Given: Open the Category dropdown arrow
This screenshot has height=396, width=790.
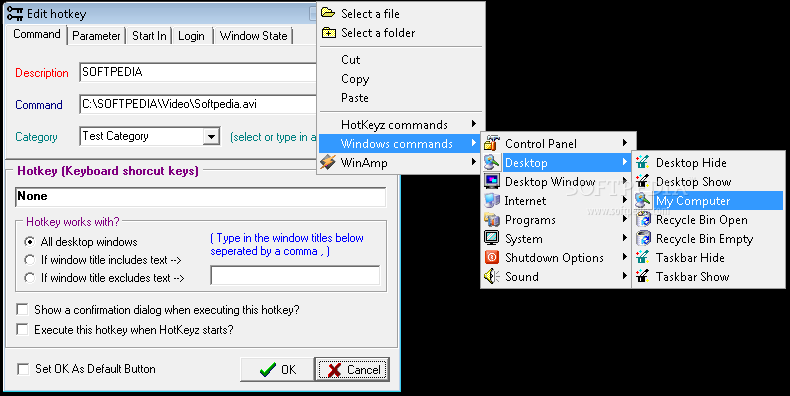Looking at the screenshot, I should coord(212,137).
